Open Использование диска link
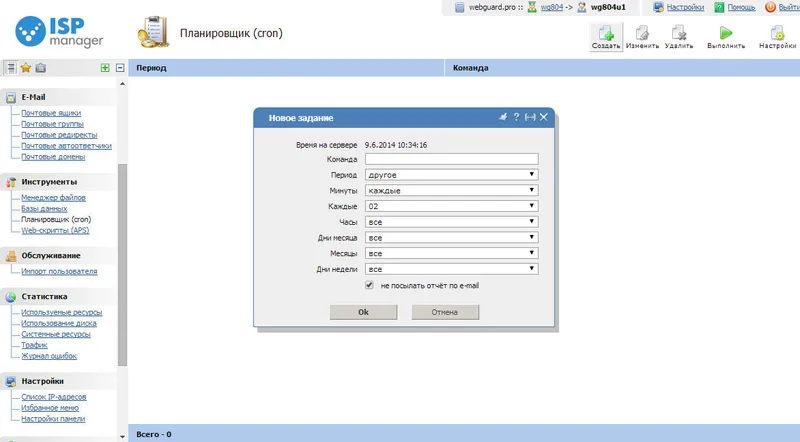The height and width of the screenshot is (442, 800). click(59, 323)
